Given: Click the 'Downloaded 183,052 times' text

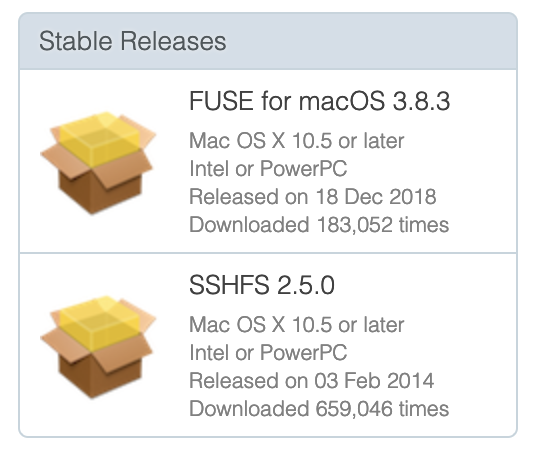Looking at the screenshot, I should tap(319, 225).
